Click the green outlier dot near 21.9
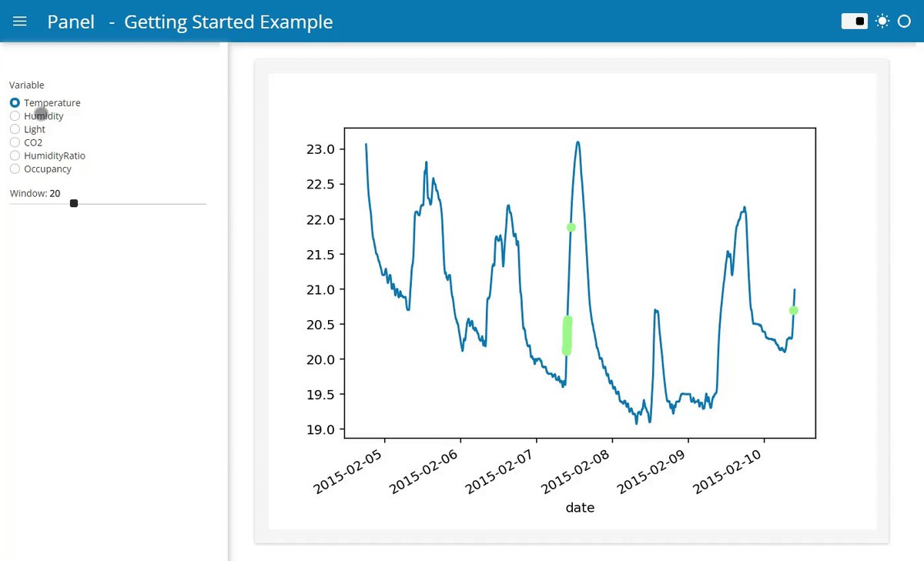 tap(571, 227)
